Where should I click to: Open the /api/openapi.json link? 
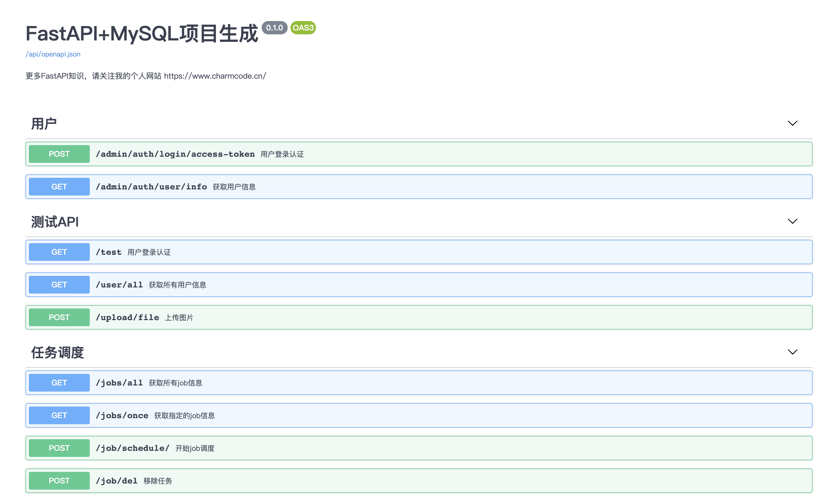pos(53,54)
